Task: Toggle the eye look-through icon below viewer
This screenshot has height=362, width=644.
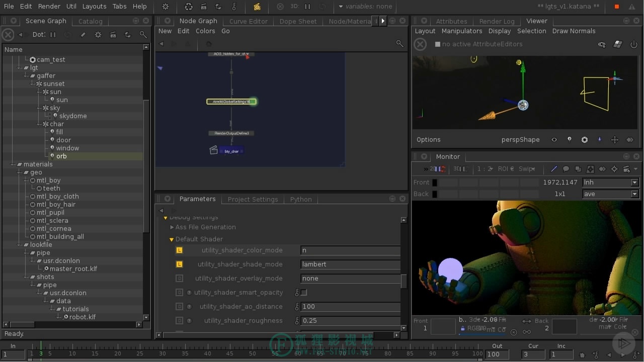Action: coord(554,140)
